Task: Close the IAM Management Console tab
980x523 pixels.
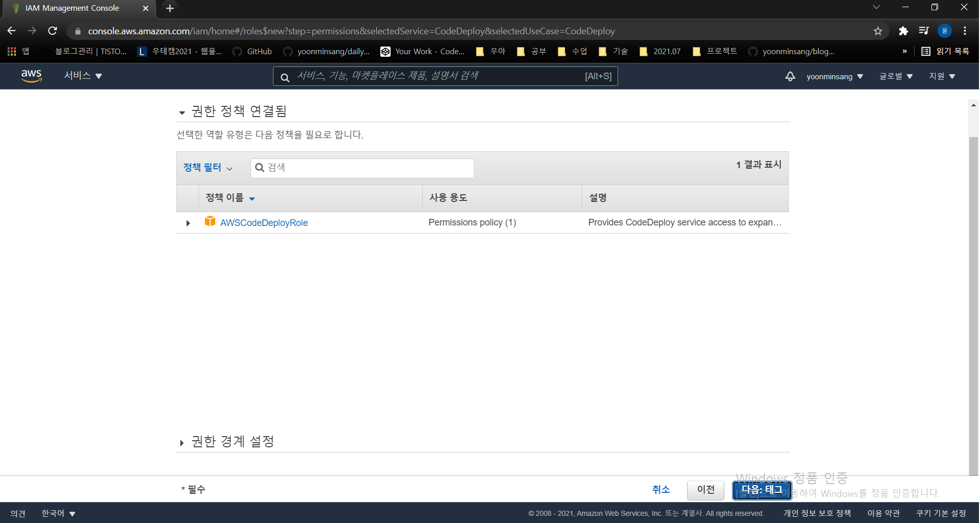Action: [x=146, y=8]
